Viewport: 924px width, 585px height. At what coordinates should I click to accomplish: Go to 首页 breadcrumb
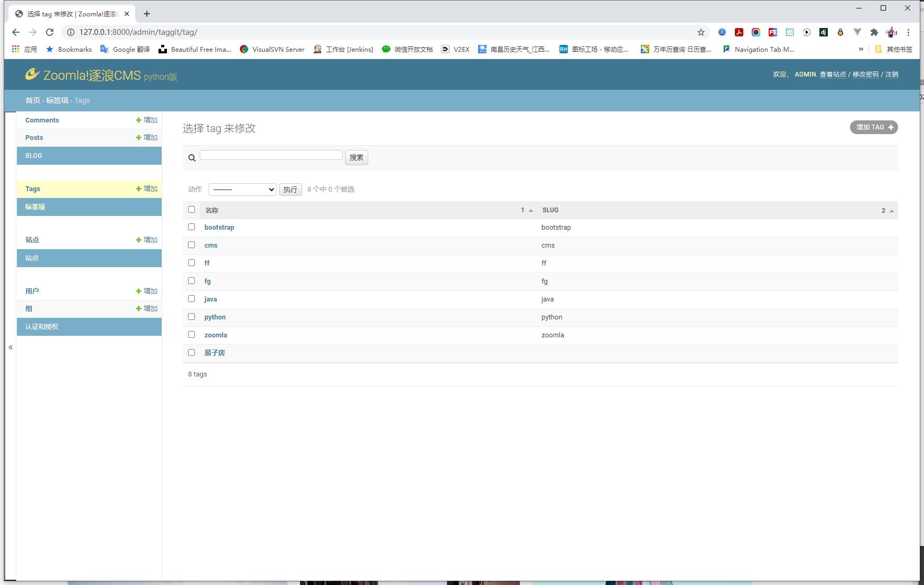33,100
